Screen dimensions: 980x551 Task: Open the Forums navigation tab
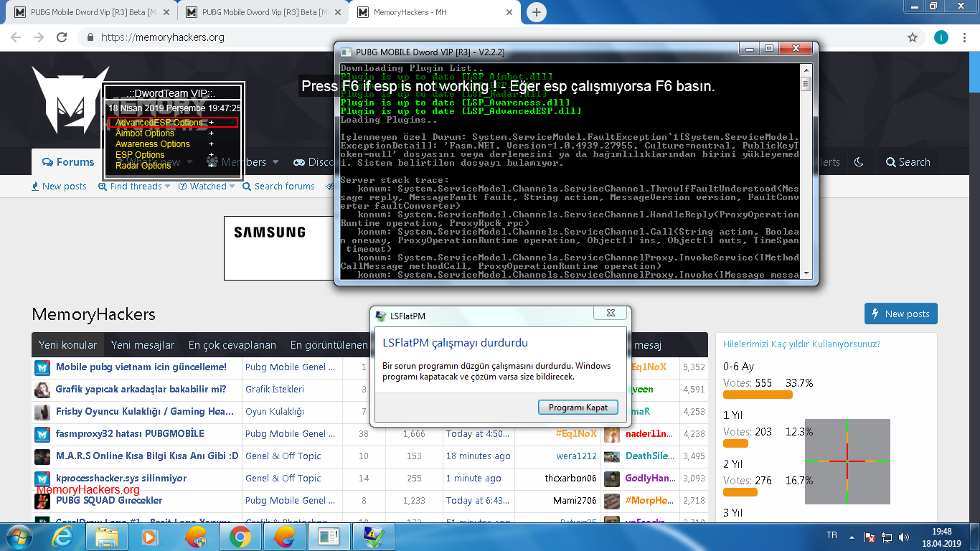click(68, 162)
